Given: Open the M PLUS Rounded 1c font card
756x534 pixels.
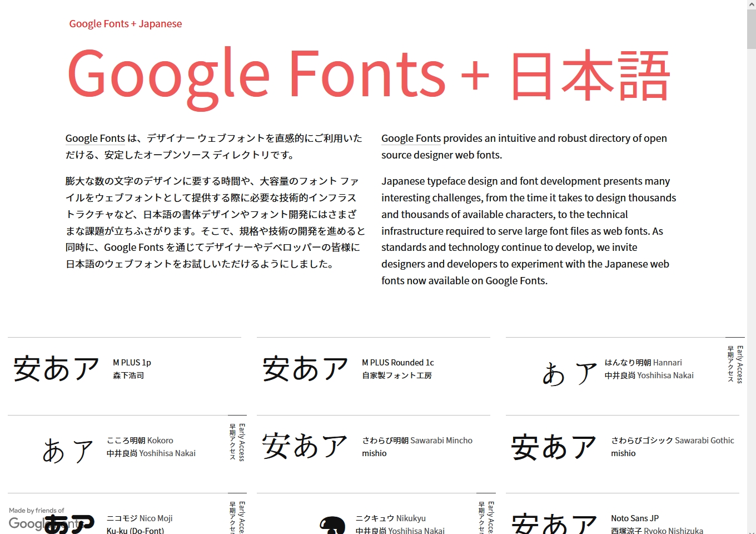Looking at the screenshot, I should click(374, 376).
